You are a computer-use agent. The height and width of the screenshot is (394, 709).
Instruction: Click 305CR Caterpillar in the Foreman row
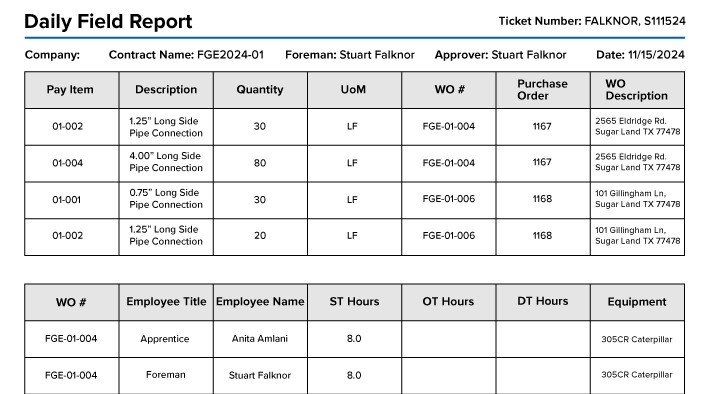click(x=637, y=375)
